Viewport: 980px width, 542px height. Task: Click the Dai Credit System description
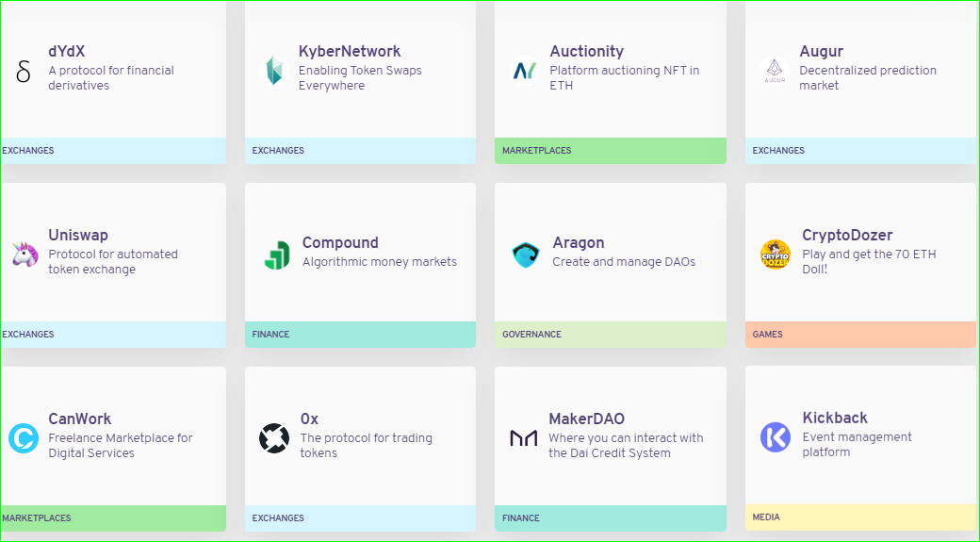click(x=626, y=446)
